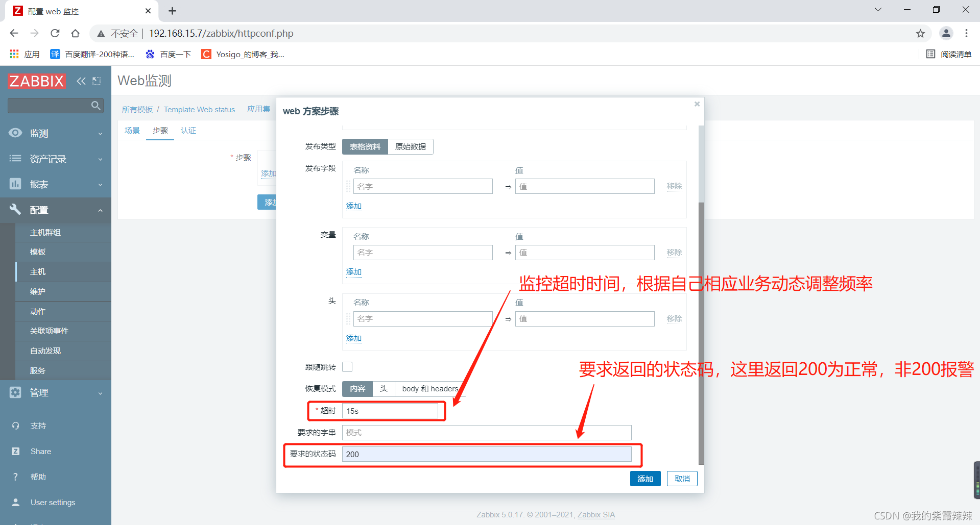Open Chrome three-dot menu
The width and height of the screenshot is (980, 525).
(966, 33)
